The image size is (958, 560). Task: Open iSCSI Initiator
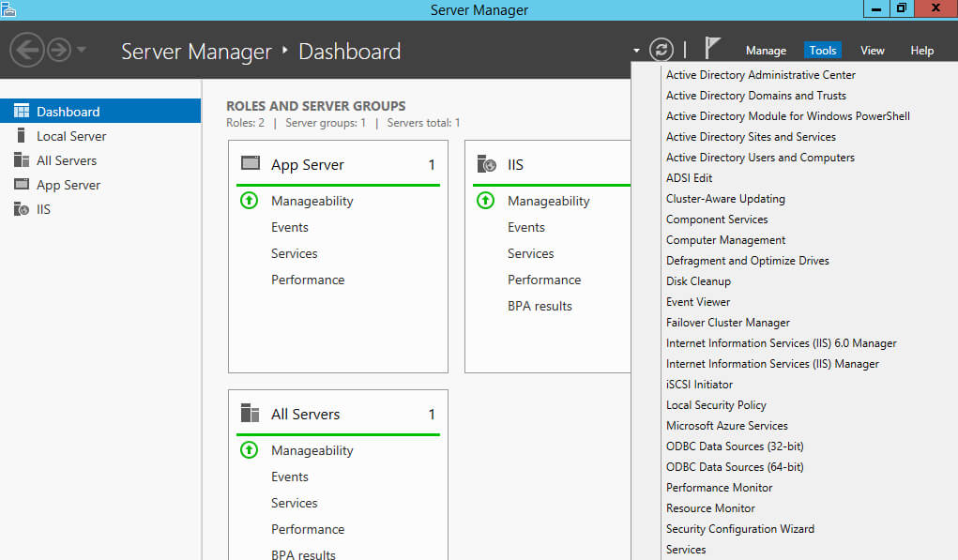(x=699, y=385)
